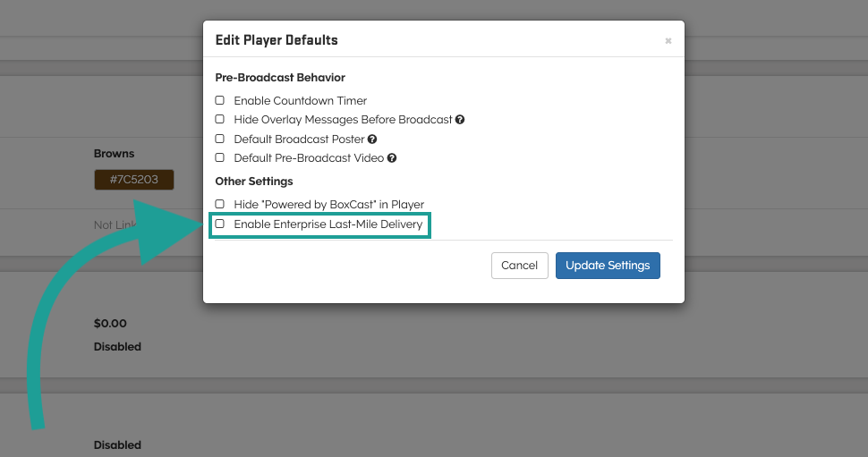Select the #7C5203 brown color swatch
Screen dimensions: 868x457
coord(133,180)
